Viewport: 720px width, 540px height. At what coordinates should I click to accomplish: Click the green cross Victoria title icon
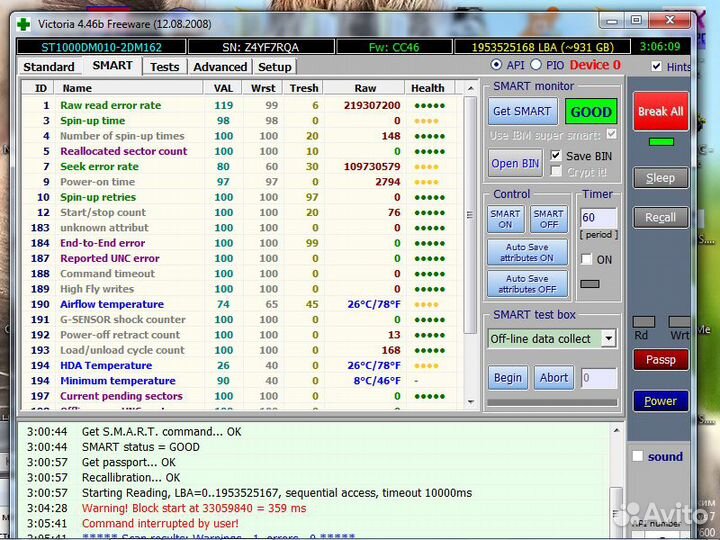click(24, 23)
